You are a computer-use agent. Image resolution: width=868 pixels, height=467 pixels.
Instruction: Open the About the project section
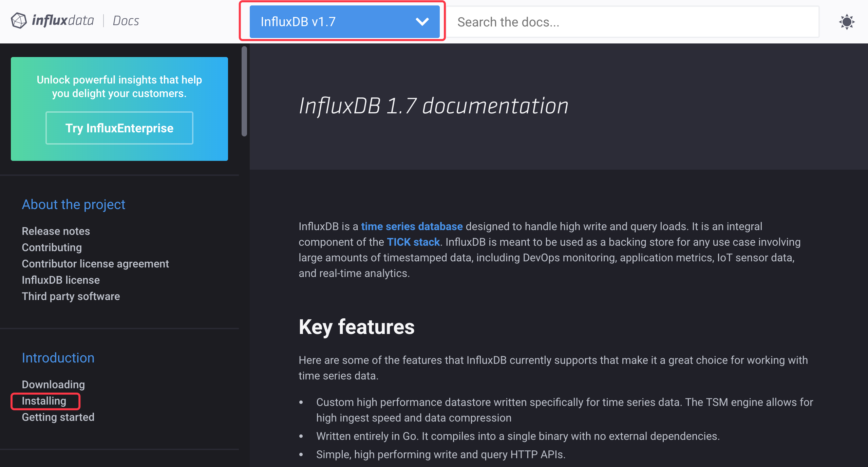[x=74, y=204]
